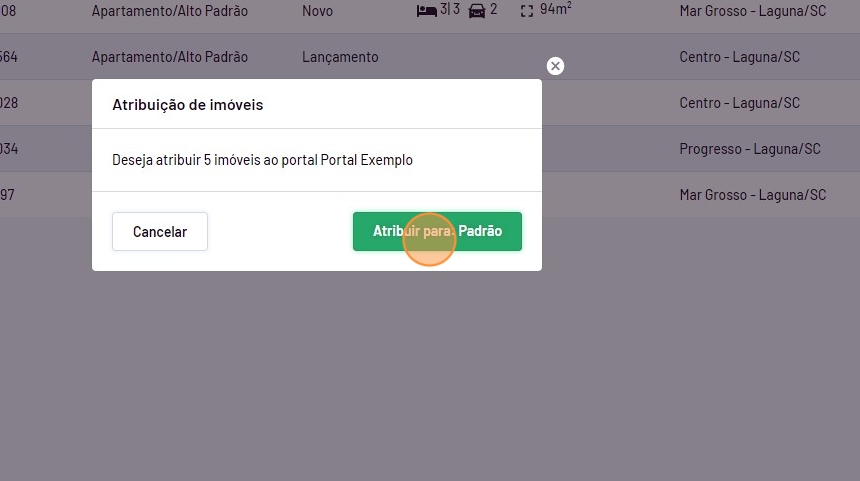Click the area size brackets icon
The height and width of the screenshot is (481, 860).
click(x=527, y=11)
